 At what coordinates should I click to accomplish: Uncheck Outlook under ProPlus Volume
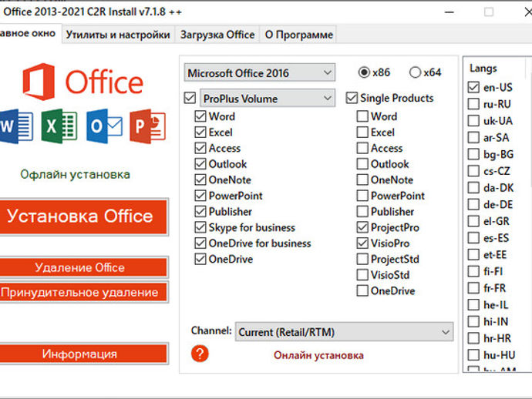click(200, 164)
